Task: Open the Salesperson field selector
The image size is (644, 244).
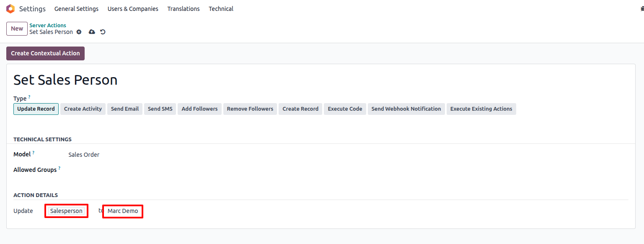Action: coord(66,211)
